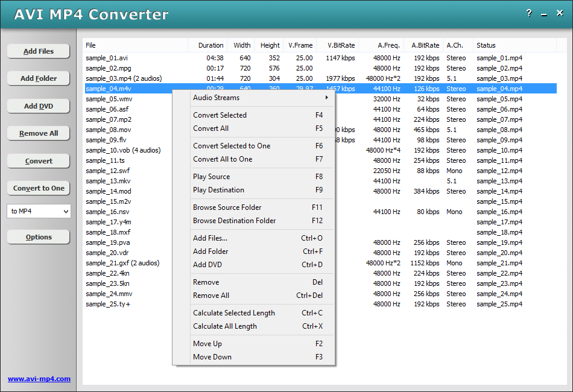This screenshot has width=573, height=392.
Task: Sort files by the Duration column header
Action: [211, 45]
